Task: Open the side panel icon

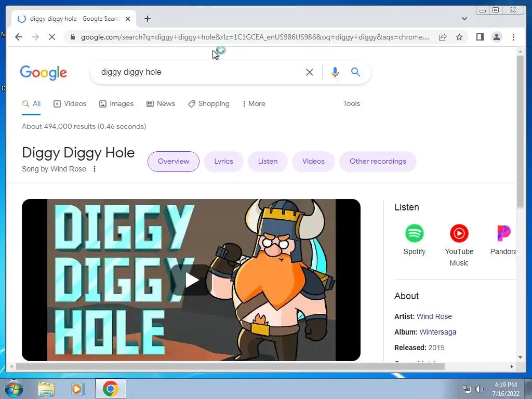Action: click(x=480, y=37)
